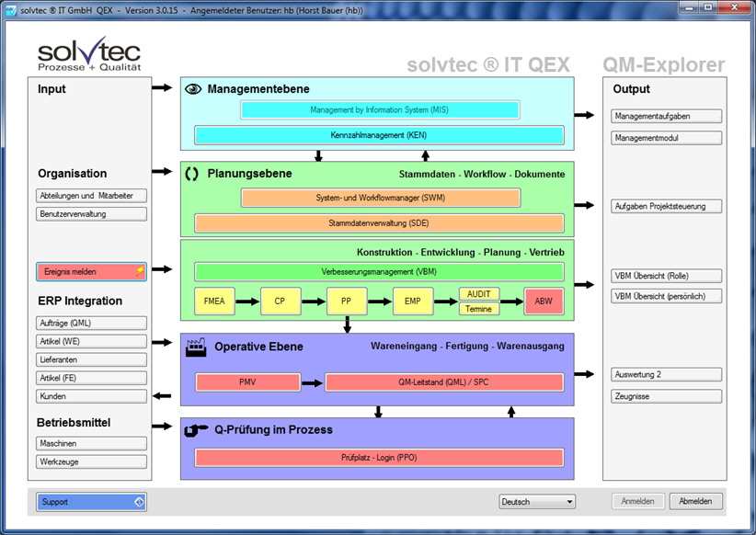The image size is (756, 535).
Task: Click the Anmelden button
Action: [638, 501]
